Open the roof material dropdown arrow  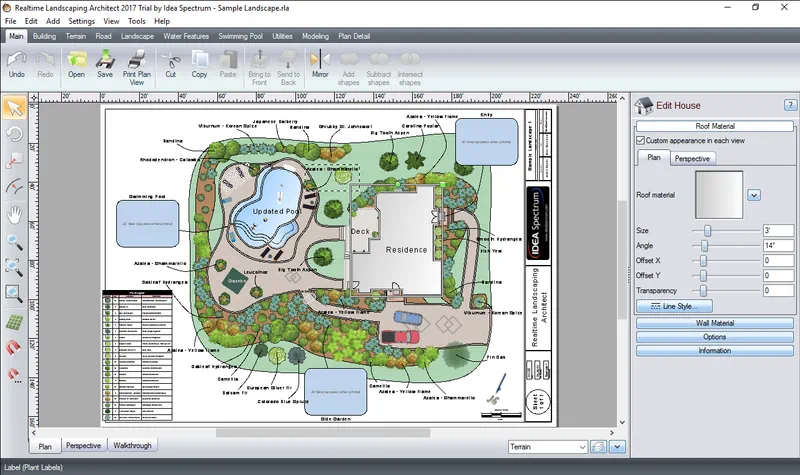754,195
